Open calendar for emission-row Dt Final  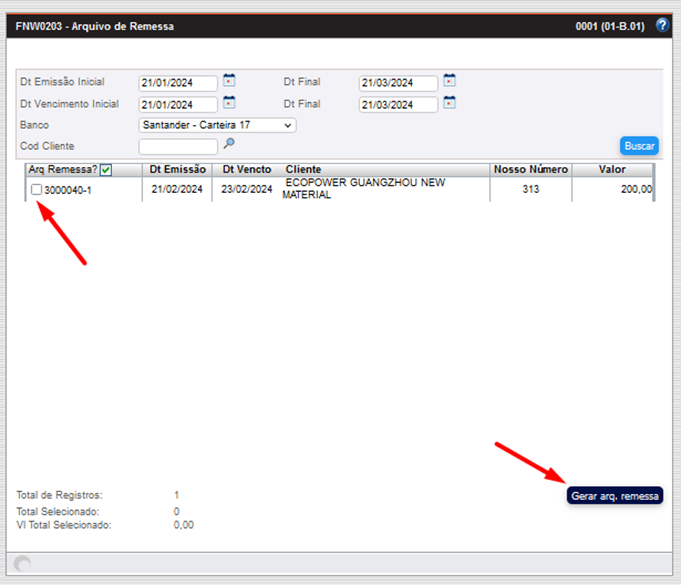tap(450, 80)
